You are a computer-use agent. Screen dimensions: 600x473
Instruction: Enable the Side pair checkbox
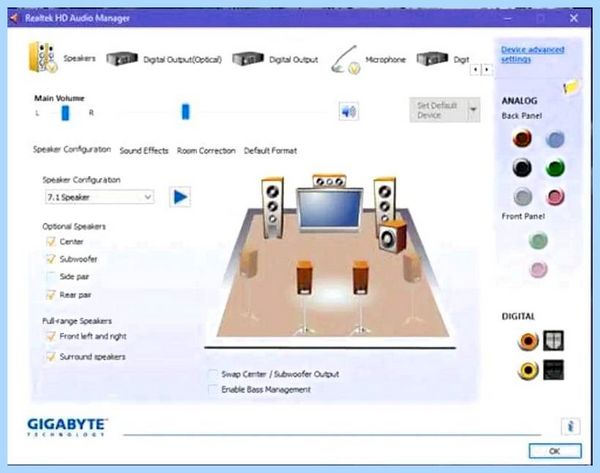51,276
